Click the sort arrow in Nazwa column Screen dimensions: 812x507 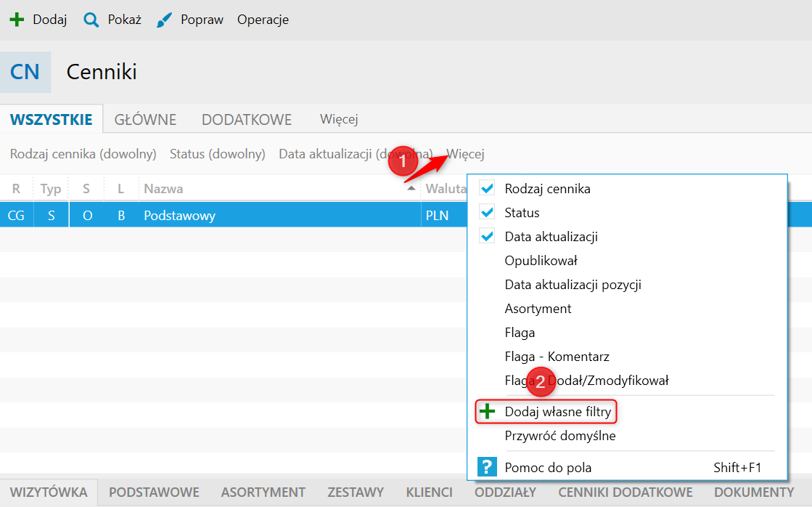coord(411,188)
